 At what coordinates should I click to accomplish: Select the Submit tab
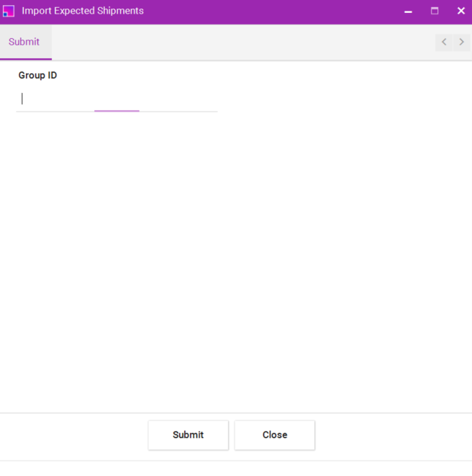pos(24,42)
